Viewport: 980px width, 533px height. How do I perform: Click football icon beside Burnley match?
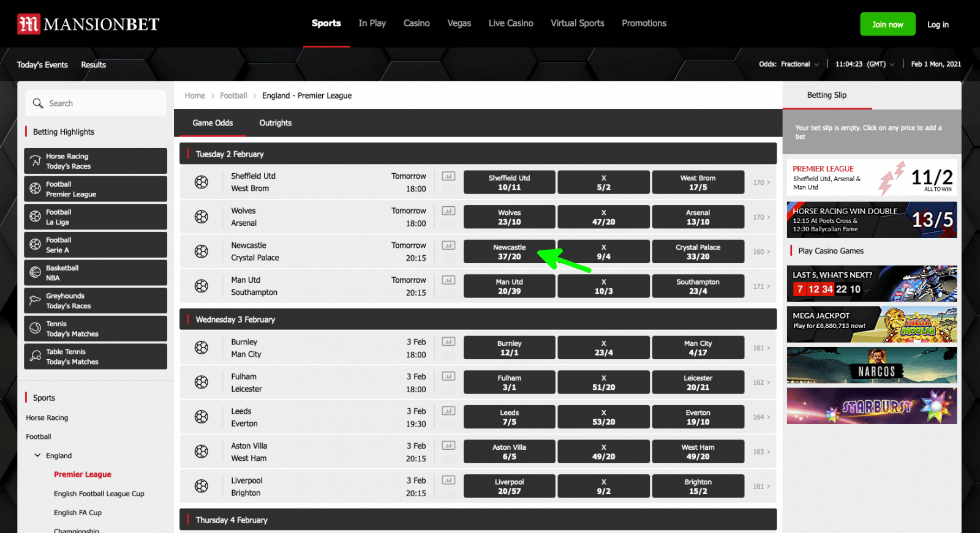[x=202, y=348]
